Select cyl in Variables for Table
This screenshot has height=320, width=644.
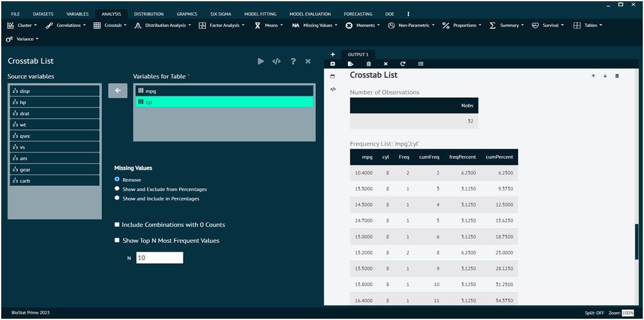pyautogui.click(x=225, y=102)
